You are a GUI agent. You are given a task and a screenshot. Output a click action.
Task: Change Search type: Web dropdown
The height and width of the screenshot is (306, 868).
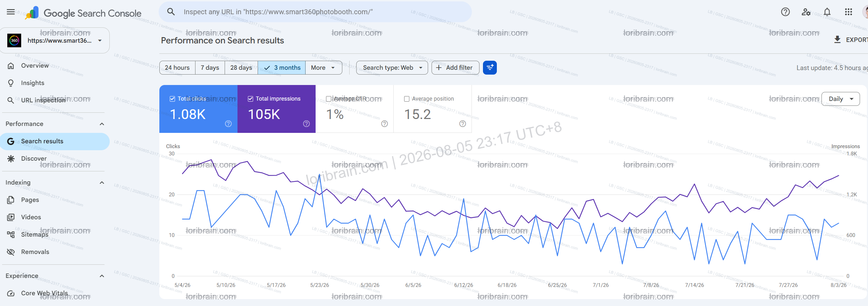392,68
